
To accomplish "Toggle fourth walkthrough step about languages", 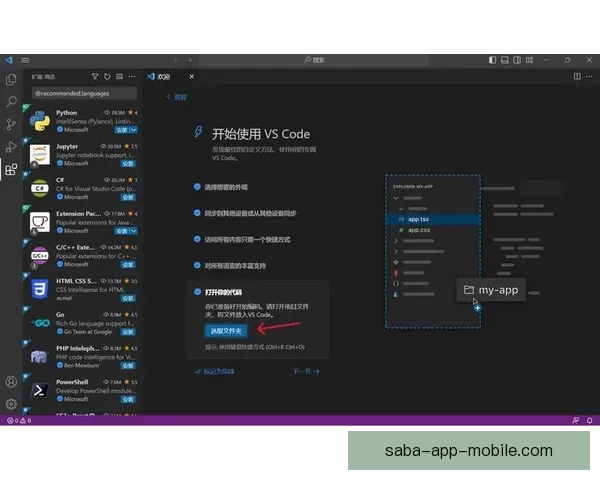I will point(197,265).
